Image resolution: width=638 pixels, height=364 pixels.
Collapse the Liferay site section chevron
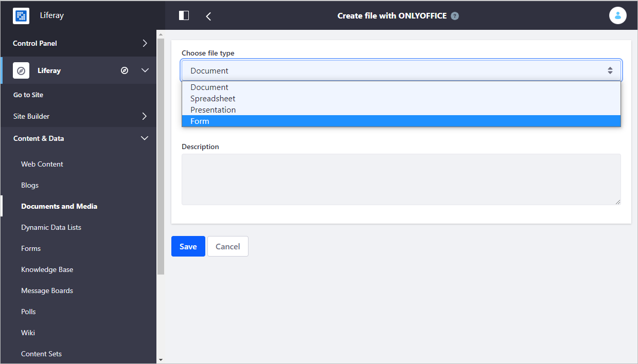click(x=145, y=70)
